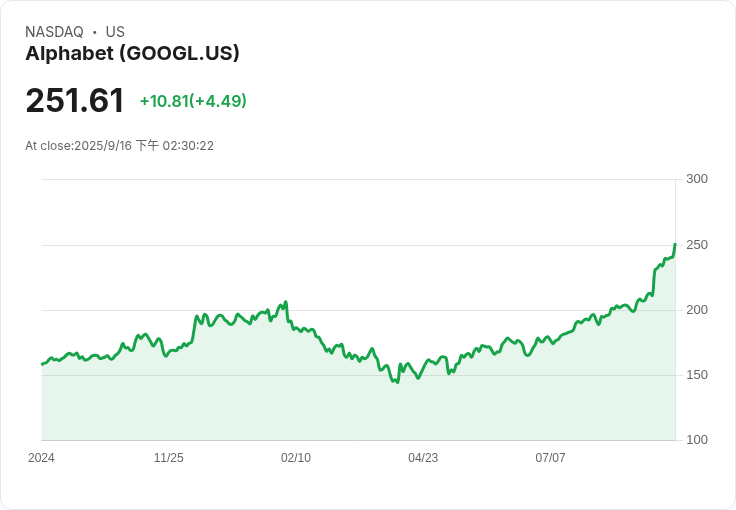Image resolution: width=736 pixels, height=510 pixels.
Task: Click the 150 y-axis value
Action: tap(697, 375)
